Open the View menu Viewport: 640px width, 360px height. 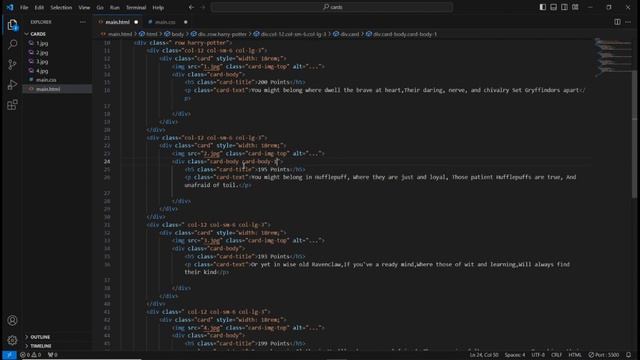(84, 7)
